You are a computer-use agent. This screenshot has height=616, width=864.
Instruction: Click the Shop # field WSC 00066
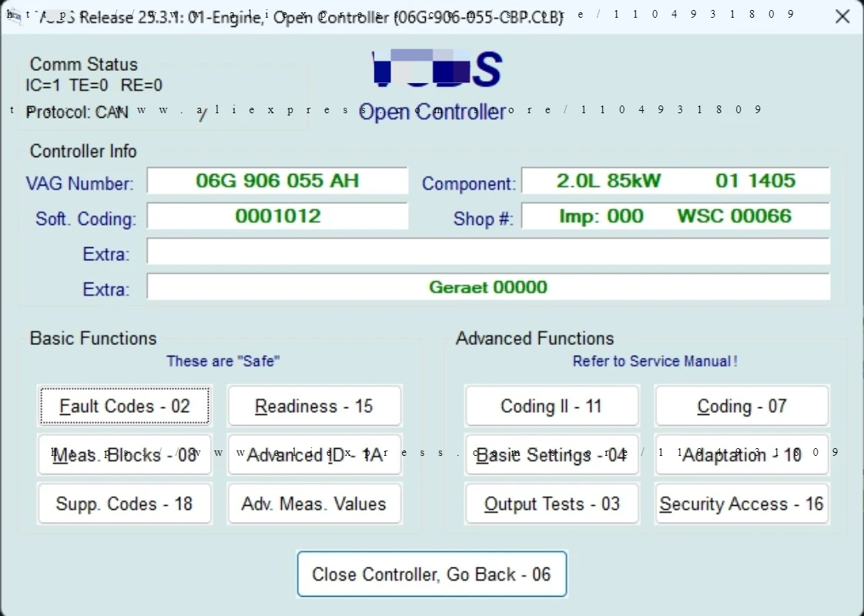click(675, 216)
